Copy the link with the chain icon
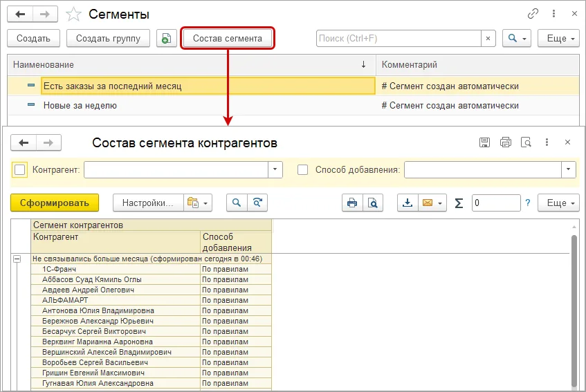The height and width of the screenshot is (392, 586). click(533, 14)
